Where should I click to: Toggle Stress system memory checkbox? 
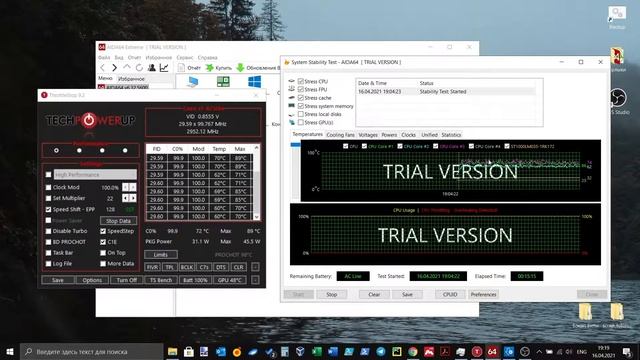click(x=301, y=106)
